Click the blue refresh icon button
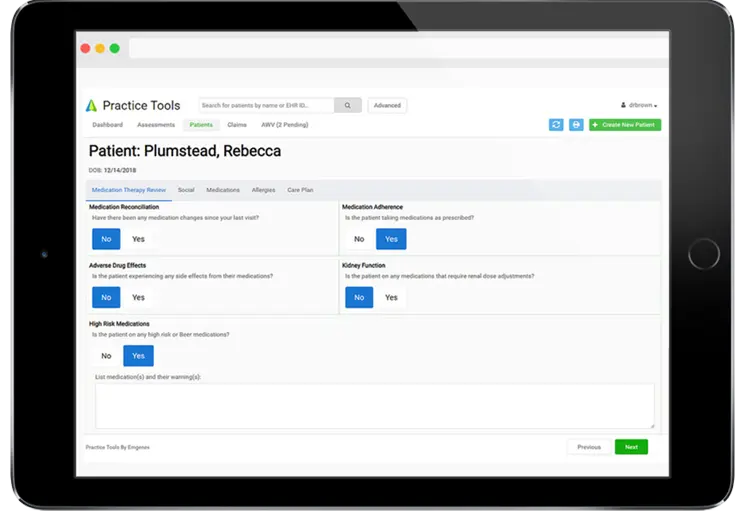Image resolution: width=739 pixels, height=514 pixels. (x=556, y=125)
